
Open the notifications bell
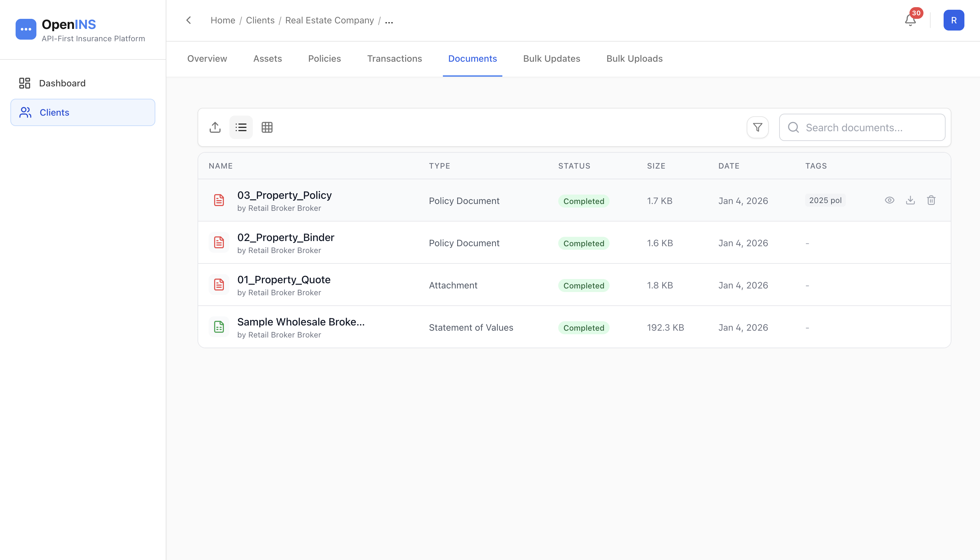click(x=910, y=20)
